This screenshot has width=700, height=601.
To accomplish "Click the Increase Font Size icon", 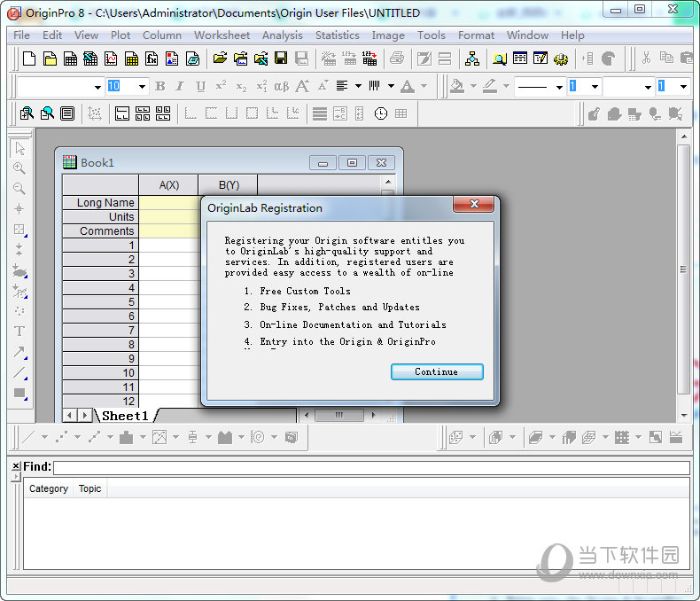I will point(302,86).
